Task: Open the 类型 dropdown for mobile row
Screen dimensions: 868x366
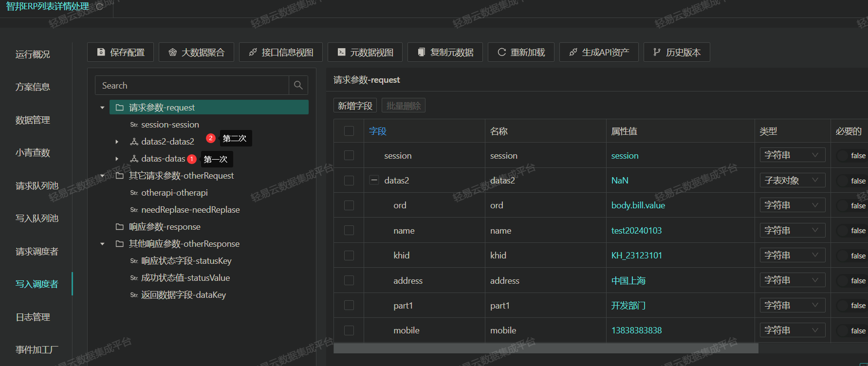Action: 793,330
